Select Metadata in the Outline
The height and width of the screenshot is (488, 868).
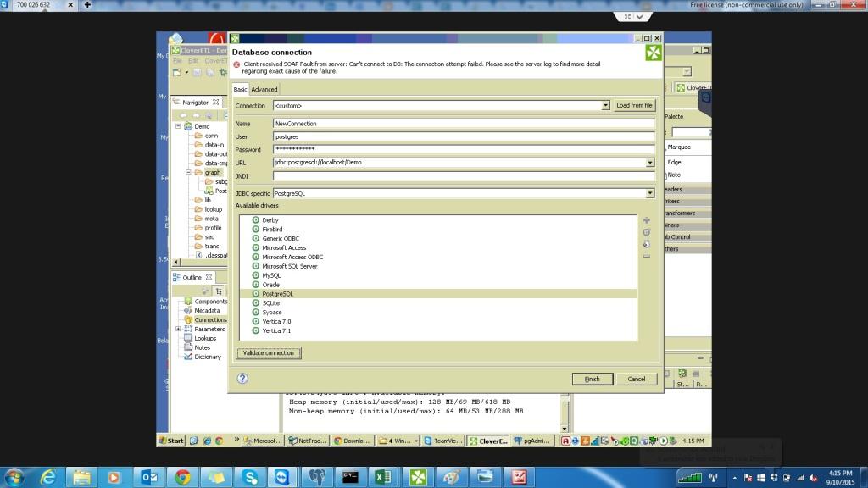pos(207,311)
